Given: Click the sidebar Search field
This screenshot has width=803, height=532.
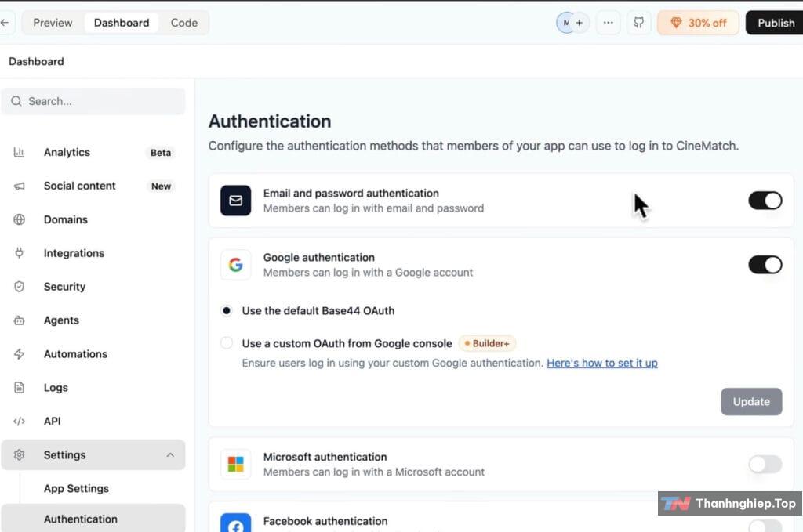Looking at the screenshot, I should coord(93,101).
